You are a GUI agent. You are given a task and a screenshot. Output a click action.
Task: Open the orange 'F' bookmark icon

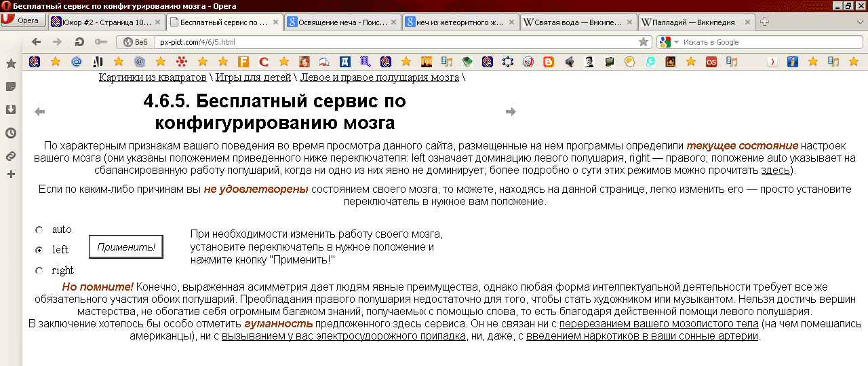[x=243, y=62]
